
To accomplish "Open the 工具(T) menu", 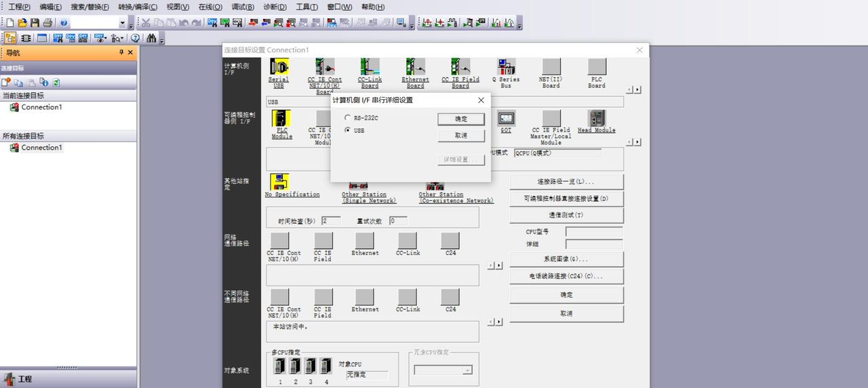I will click(x=307, y=7).
